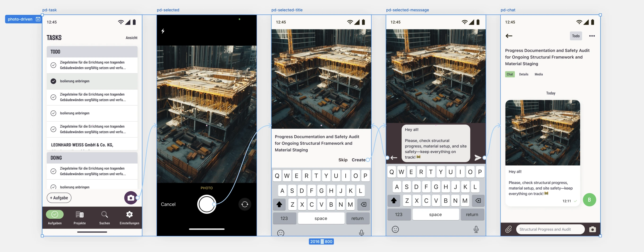Tap the Suchen magnifier icon

tap(104, 214)
